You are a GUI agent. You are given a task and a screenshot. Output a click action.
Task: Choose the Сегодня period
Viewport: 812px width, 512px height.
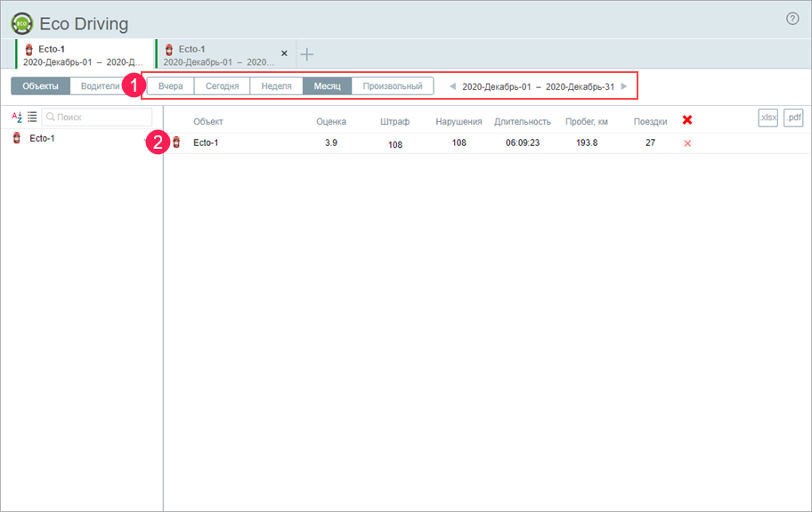tap(223, 86)
